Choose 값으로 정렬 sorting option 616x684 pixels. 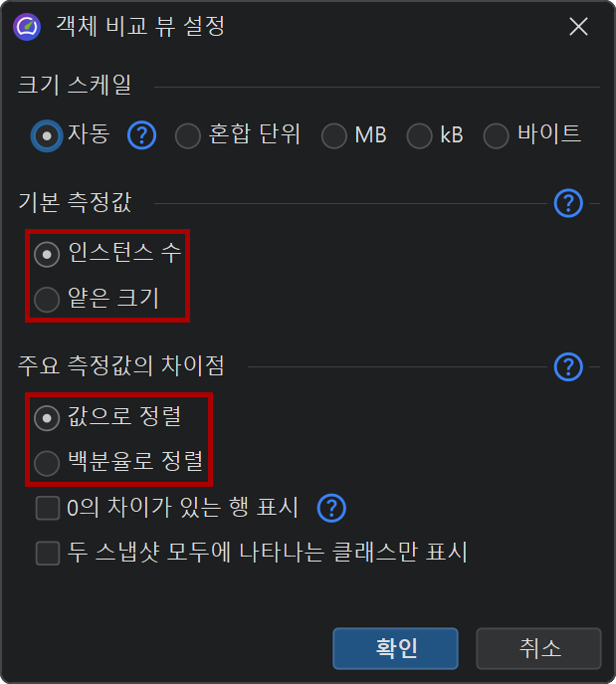click(x=47, y=418)
